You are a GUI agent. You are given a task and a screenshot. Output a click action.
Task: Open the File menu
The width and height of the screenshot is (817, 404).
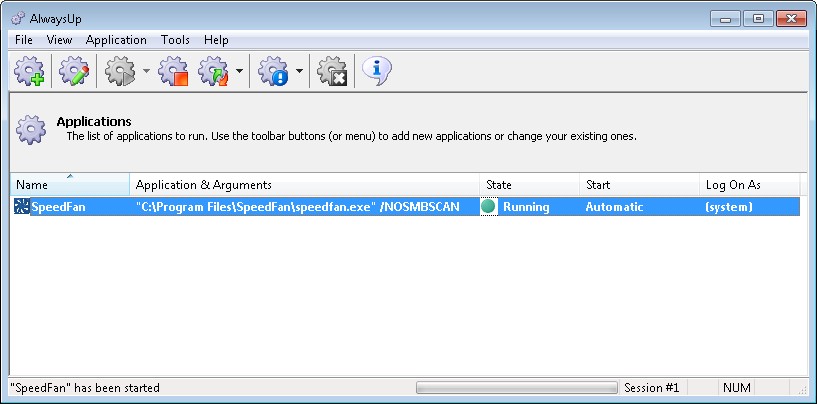pos(24,40)
